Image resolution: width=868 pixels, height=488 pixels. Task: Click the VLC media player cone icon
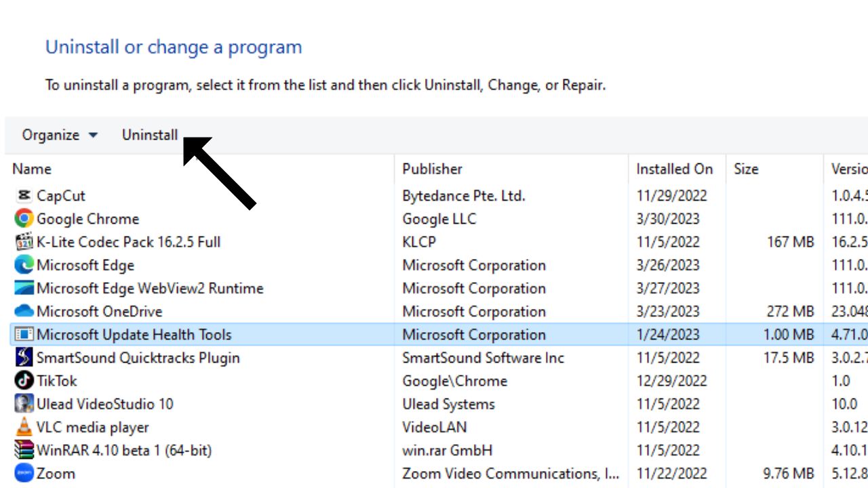click(x=24, y=427)
